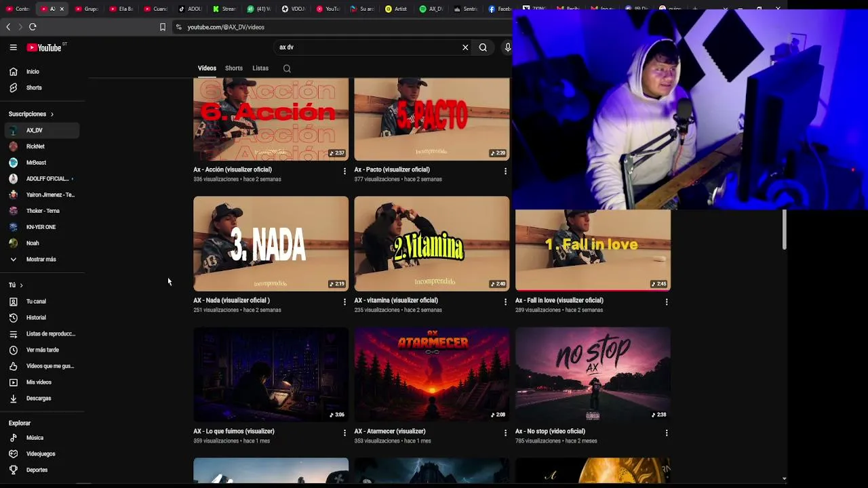868x488 pixels.
Task: Play the 3. NADA video thumbnail
Action: (271, 244)
